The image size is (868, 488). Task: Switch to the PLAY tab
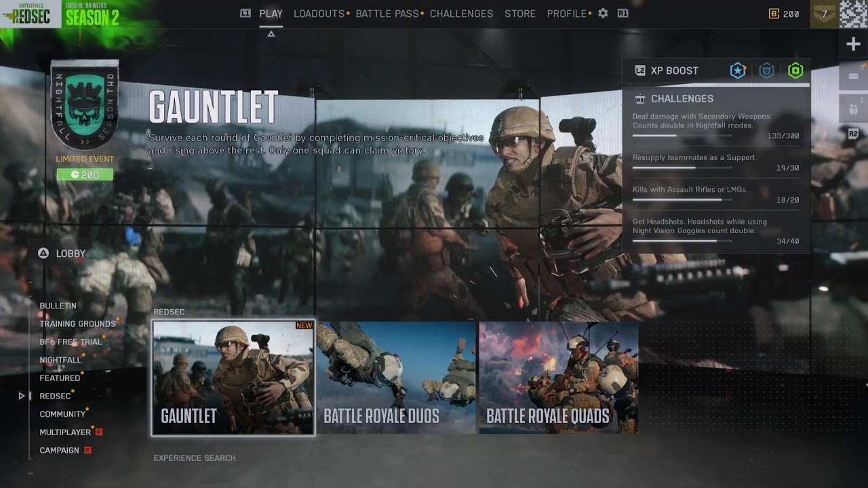point(271,14)
